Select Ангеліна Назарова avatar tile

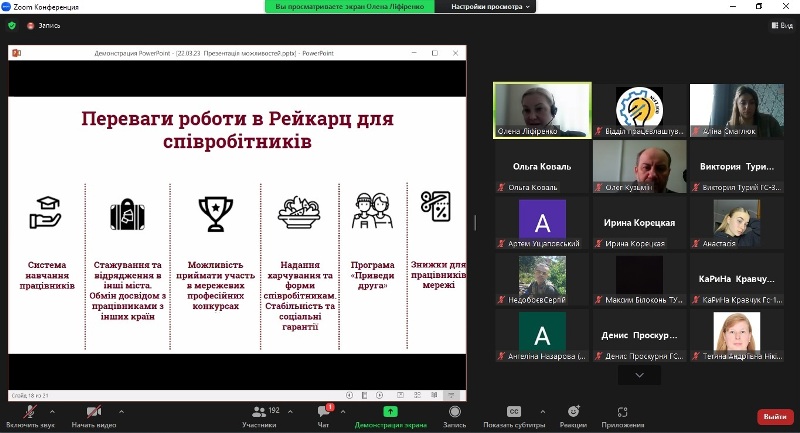(x=542, y=336)
